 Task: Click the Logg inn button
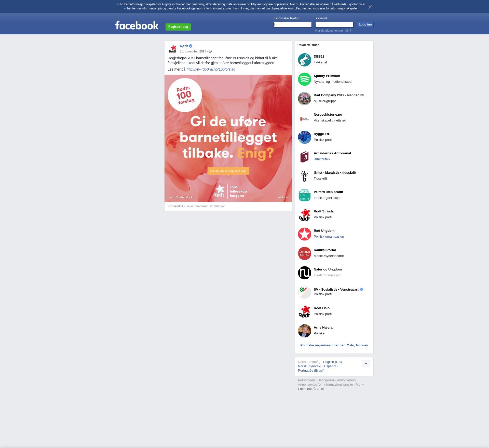click(x=365, y=24)
